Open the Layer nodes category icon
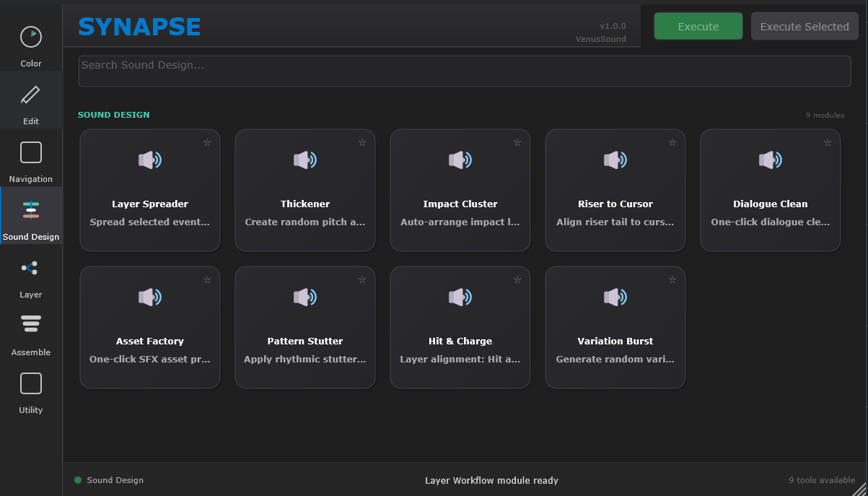This screenshot has width=868, height=496. coord(31,268)
